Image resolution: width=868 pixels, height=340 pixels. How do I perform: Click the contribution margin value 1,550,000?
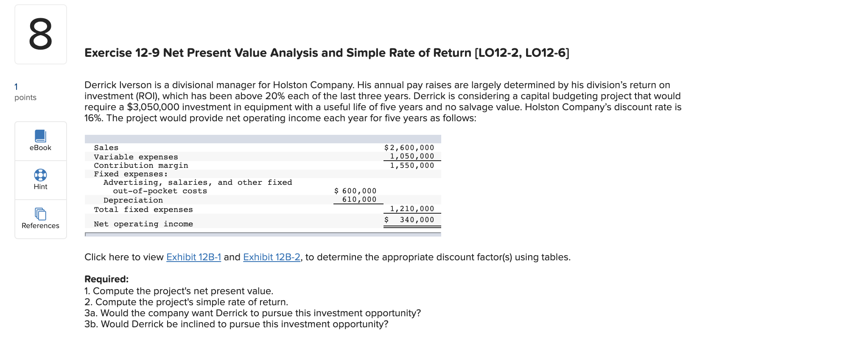[x=412, y=165]
